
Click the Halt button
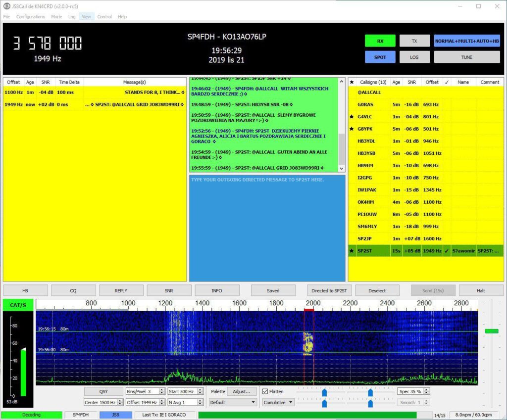[481, 290]
